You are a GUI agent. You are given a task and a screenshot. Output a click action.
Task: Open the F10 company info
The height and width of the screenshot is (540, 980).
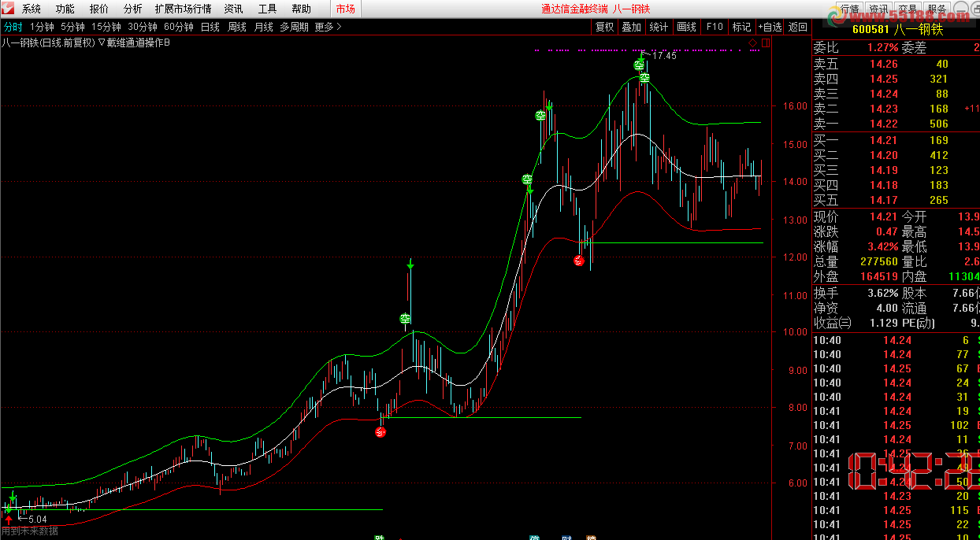tap(715, 27)
